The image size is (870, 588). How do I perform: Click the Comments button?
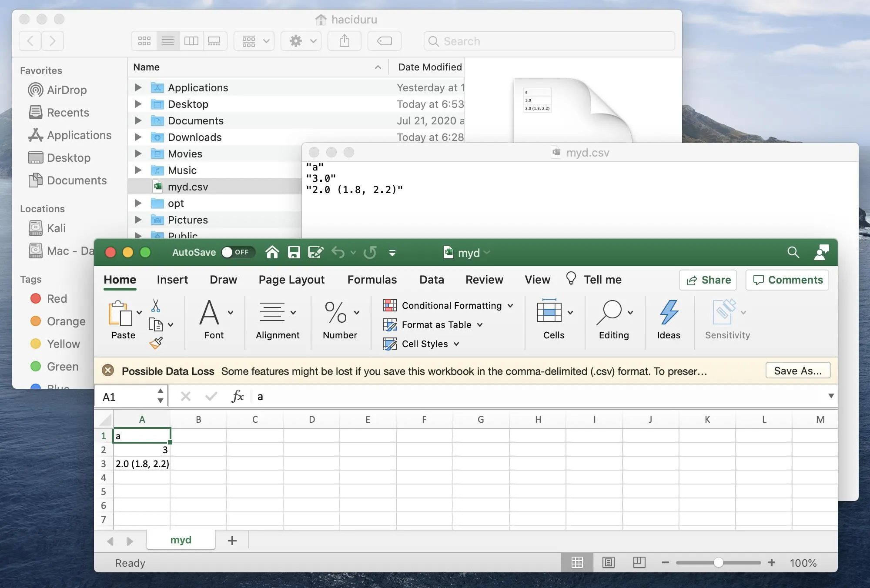787,280
